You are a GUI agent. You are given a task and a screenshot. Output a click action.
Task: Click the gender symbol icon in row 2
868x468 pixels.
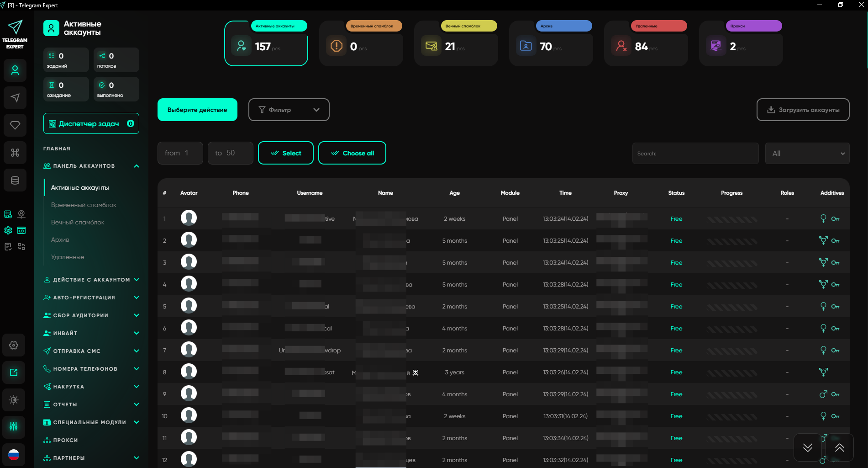(823, 240)
